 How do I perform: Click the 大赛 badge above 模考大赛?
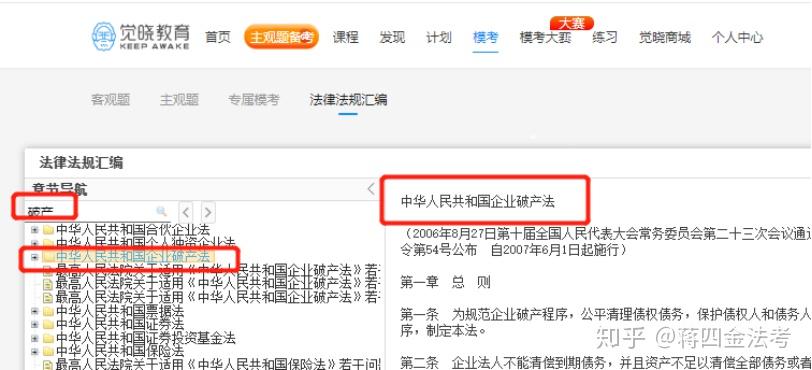[x=571, y=23]
